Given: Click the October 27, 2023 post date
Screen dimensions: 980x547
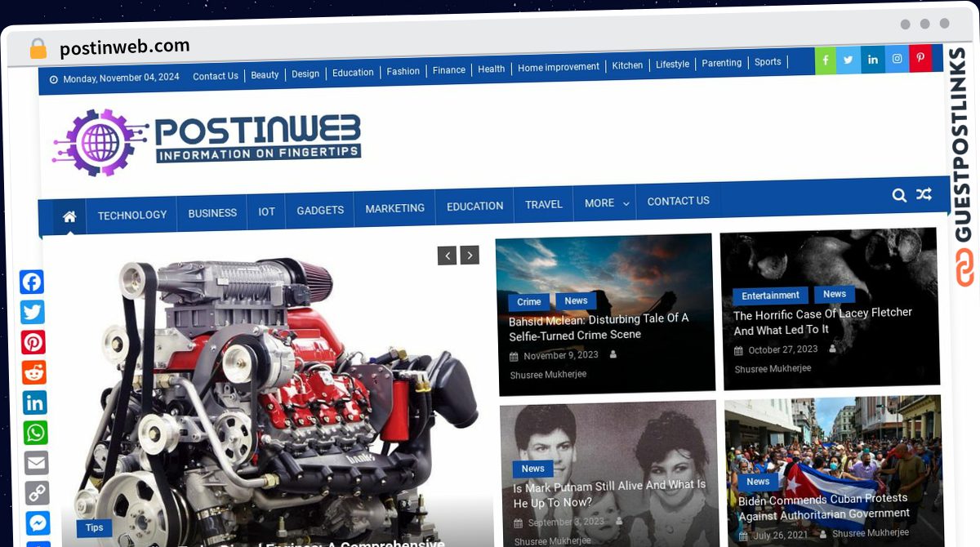Looking at the screenshot, I should point(782,349).
